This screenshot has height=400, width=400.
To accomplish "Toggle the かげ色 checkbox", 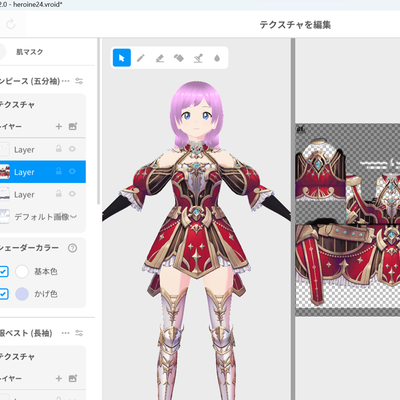I will pyautogui.click(x=3, y=294).
